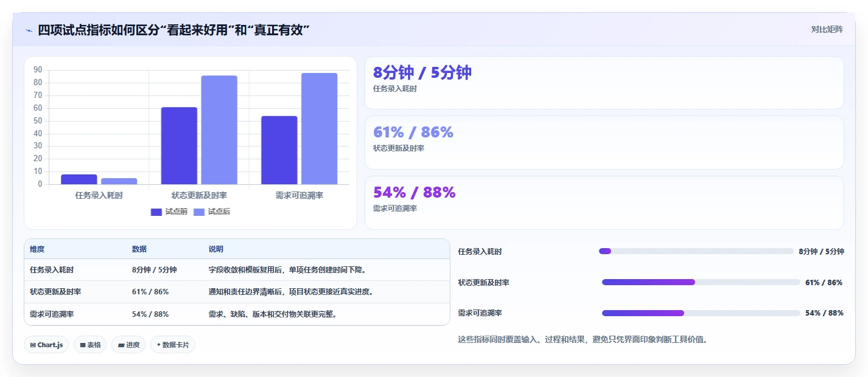Click the 对比矩阵 label in header
Image resolution: width=868 pixels, height=377 pixels.
(827, 30)
